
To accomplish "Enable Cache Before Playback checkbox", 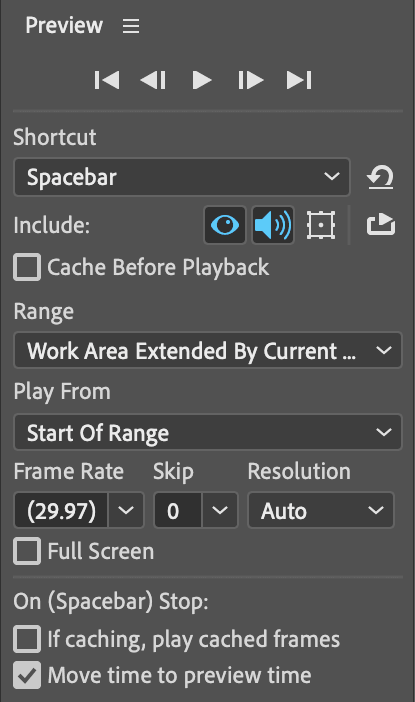I will click(27, 267).
